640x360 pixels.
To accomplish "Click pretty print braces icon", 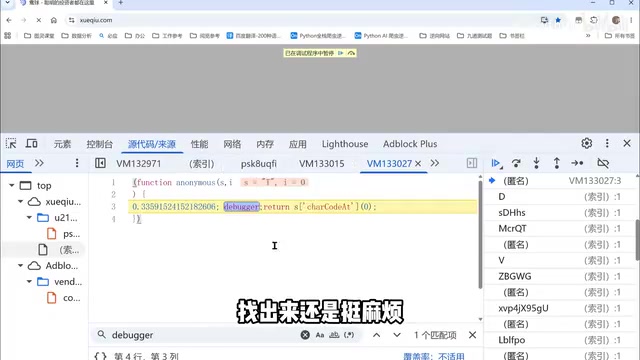I will pos(100,356).
